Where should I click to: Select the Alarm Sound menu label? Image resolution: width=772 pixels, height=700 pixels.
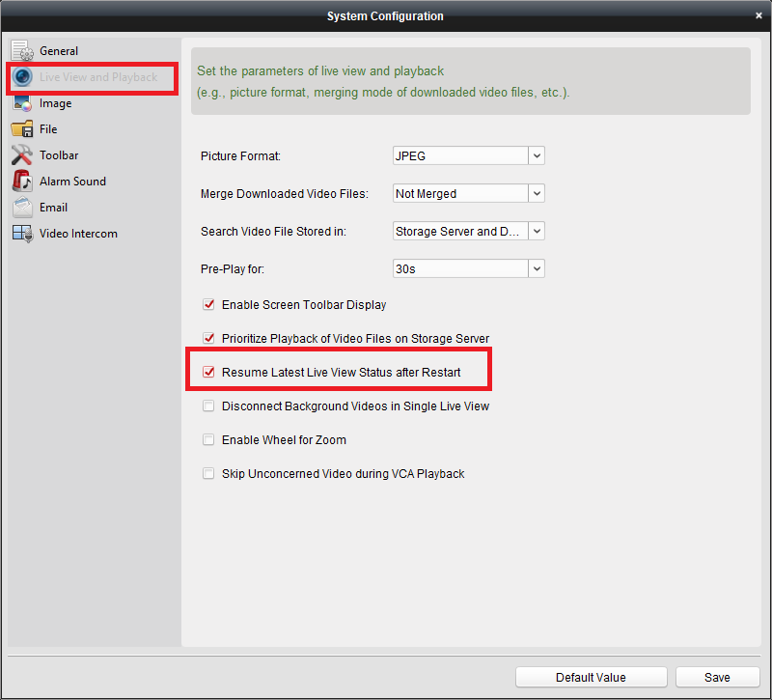pyautogui.click(x=72, y=182)
